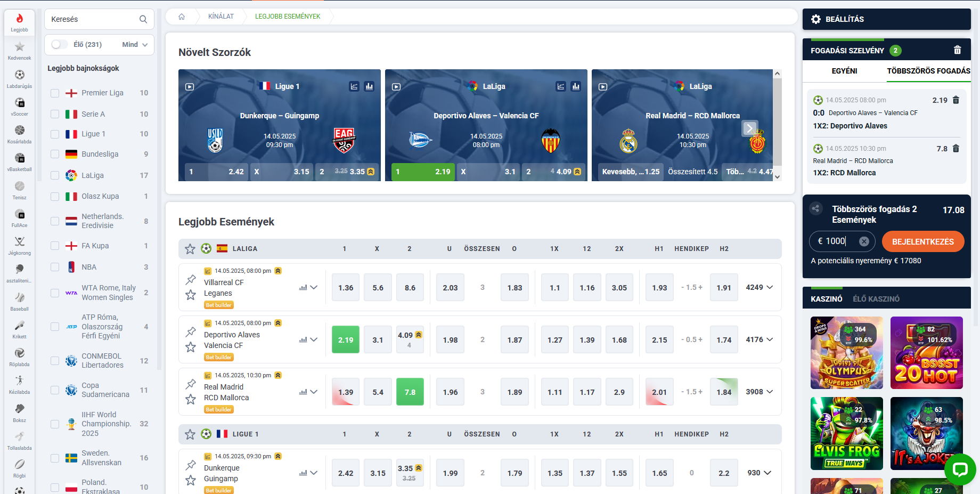Share the multiple bet via share icon
This screenshot has height=494, width=980.
pos(816,209)
